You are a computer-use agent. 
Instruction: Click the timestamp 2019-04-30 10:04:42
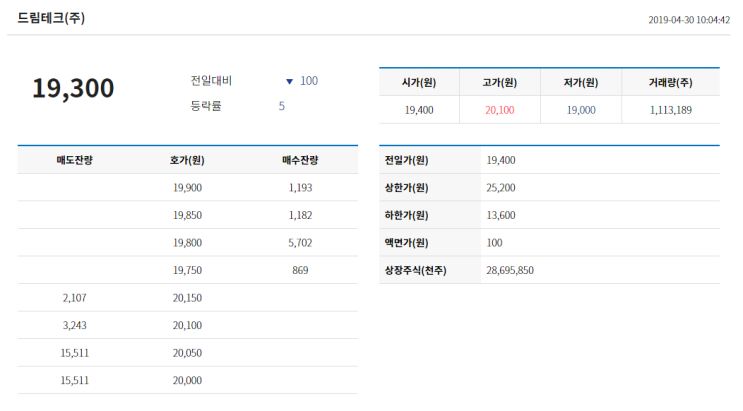[x=689, y=20]
